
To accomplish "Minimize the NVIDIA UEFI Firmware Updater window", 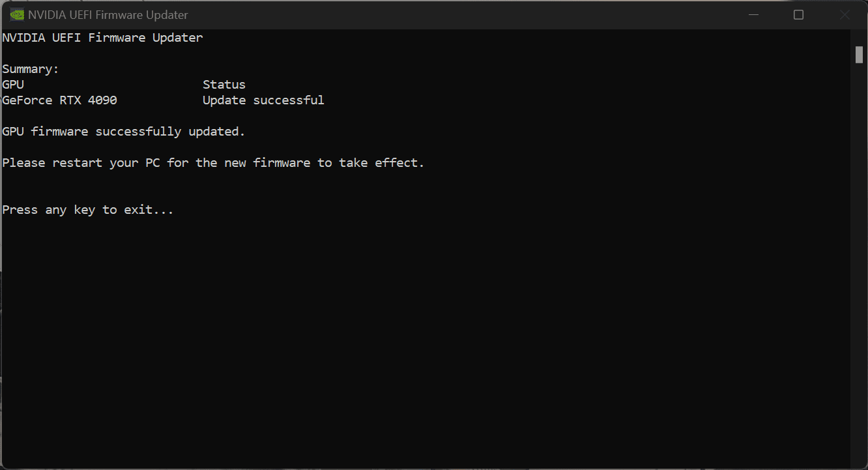I will pyautogui.click(x=753, y=15).
